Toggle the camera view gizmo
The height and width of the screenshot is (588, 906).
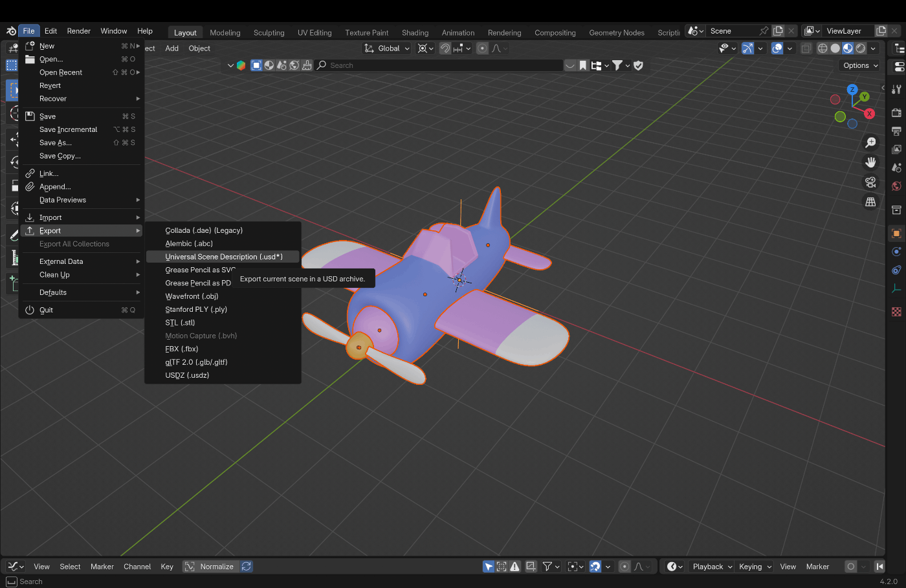(x=870, y=182)
